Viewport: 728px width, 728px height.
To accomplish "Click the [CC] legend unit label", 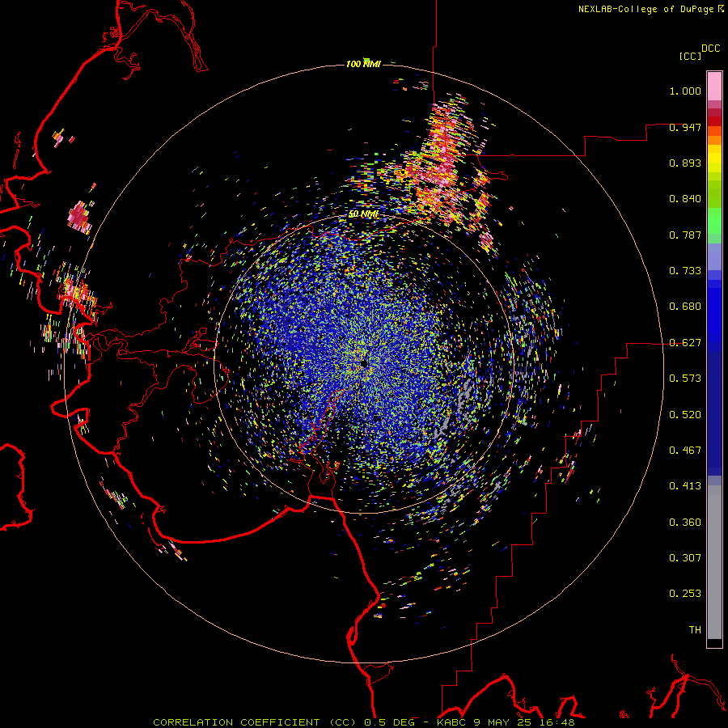I will (690, 56).
